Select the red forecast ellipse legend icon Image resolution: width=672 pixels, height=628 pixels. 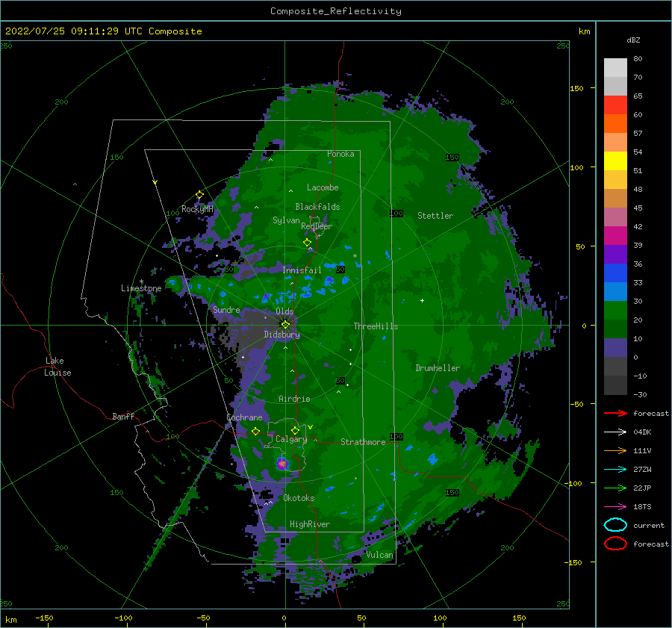tap(615, 544)
